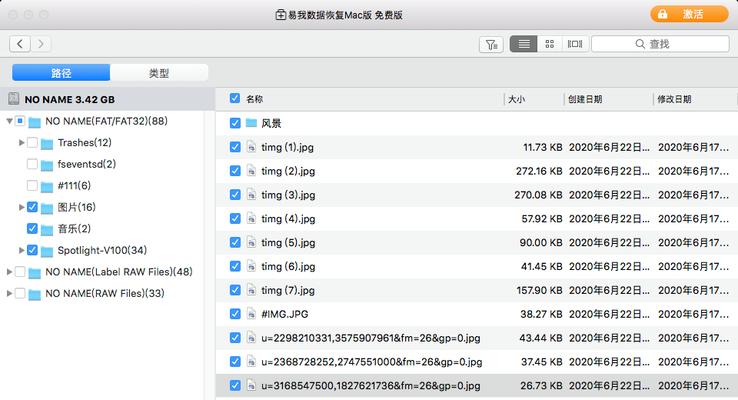This screenshot has height=400, width=738.
Task: Click the timg (2).jpg file icon
Action: point(251,170)
